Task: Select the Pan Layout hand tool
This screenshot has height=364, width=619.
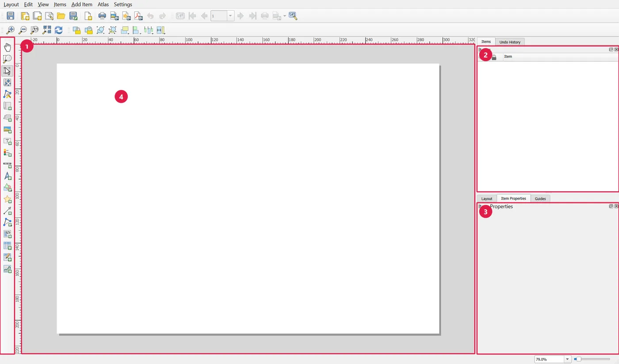Action: pyautogui.click(x=8, y=47)
